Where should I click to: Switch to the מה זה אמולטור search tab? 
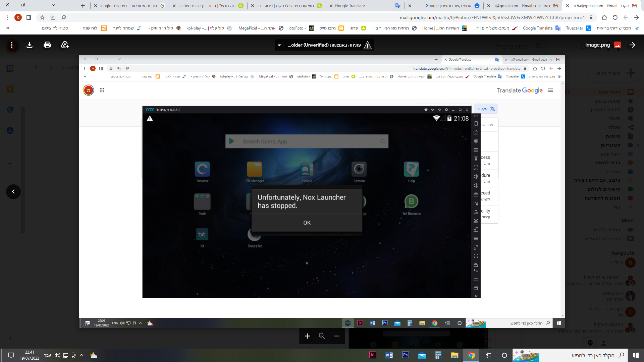click(130, 6)
